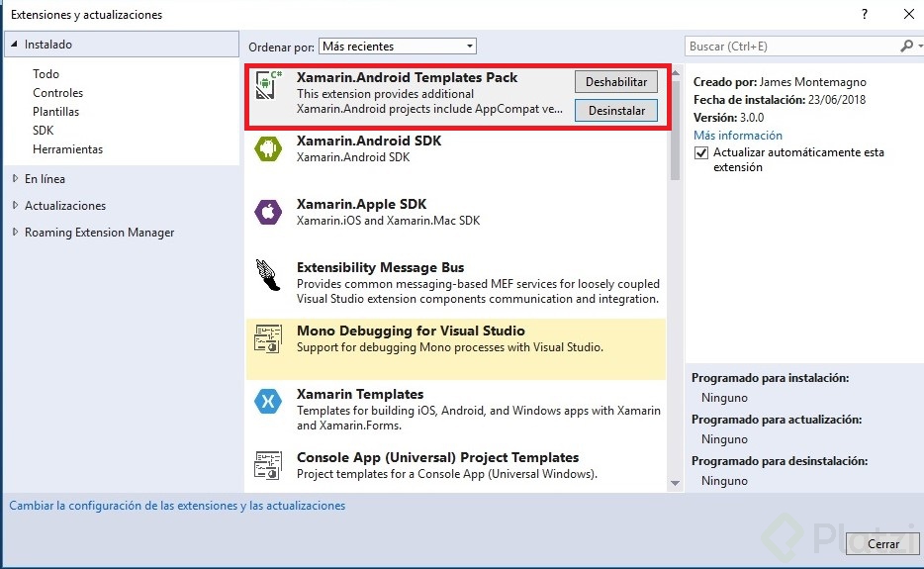
Task: Click the Xamarin.Android SDK green icon
Action: 268,148
